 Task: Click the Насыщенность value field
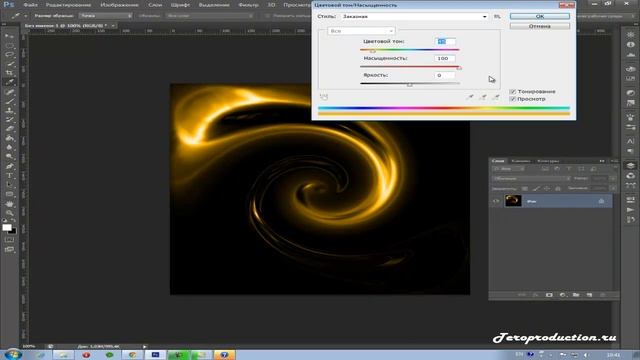tap(444, 58)
